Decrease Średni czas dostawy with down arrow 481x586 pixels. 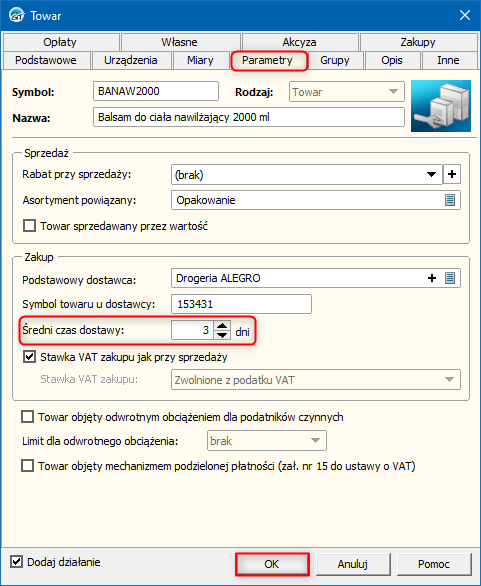222,334
